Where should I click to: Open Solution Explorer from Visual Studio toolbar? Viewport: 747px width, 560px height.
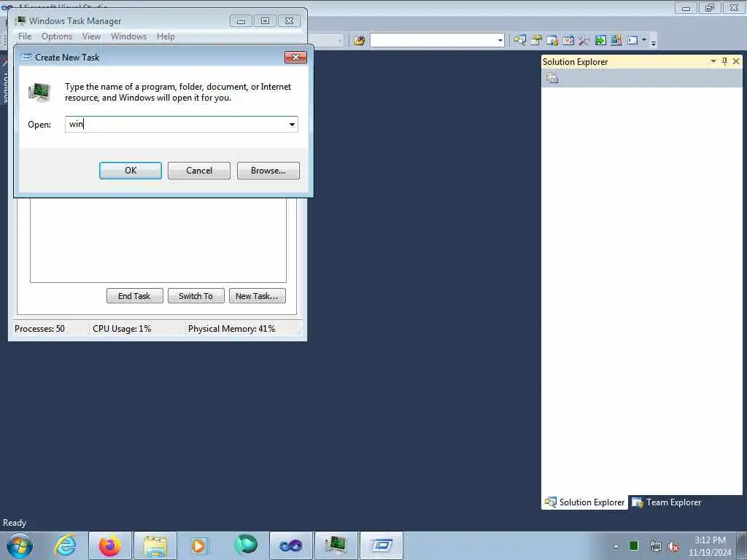pos(519,41)
